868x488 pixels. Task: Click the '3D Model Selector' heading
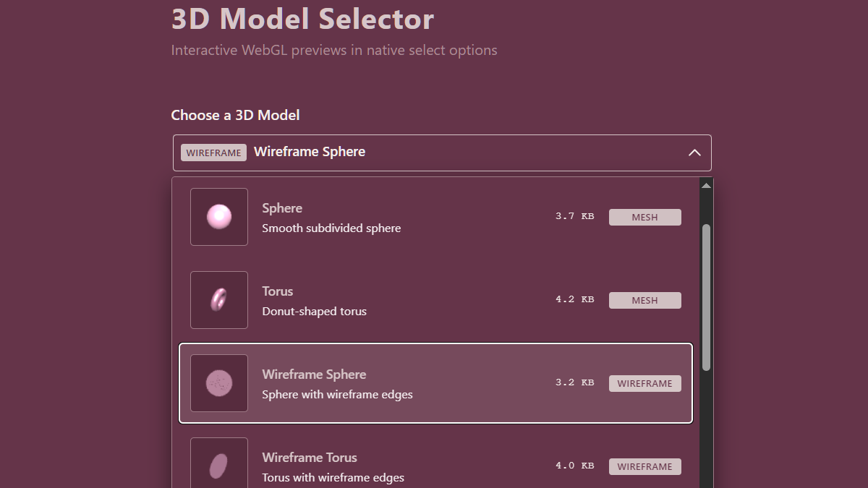(302, 19)
